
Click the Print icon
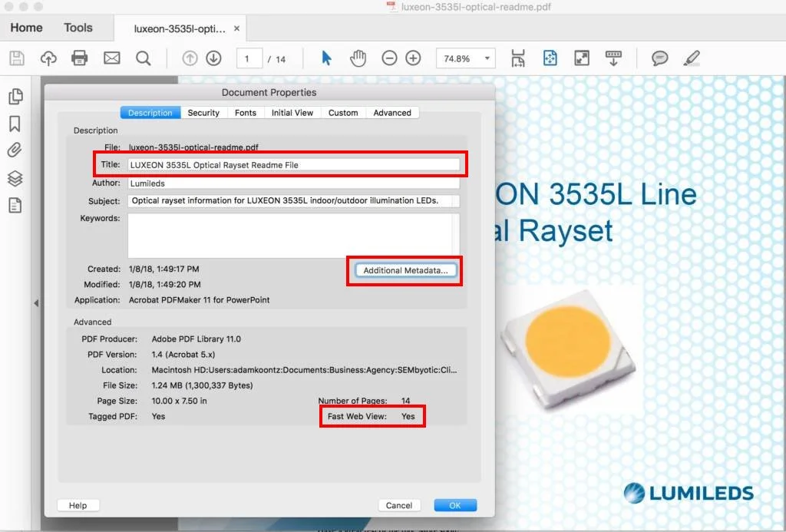coord(79,58)
